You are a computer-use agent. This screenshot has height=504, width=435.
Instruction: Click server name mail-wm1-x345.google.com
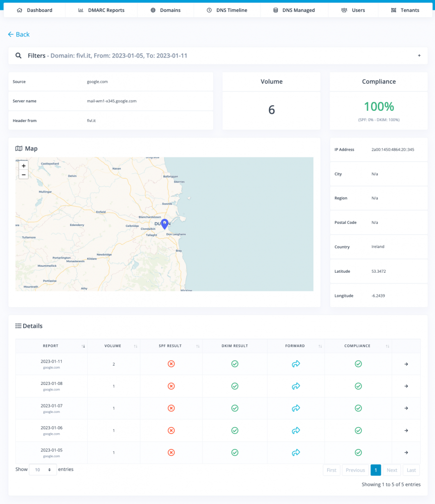click(112, 101)
